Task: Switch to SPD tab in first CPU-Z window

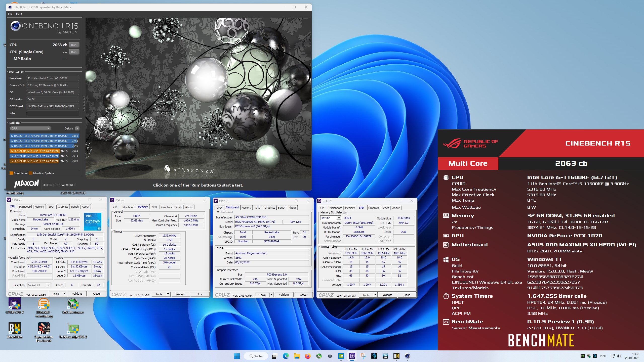Action: pyautogui.click(x=51, y=207)
